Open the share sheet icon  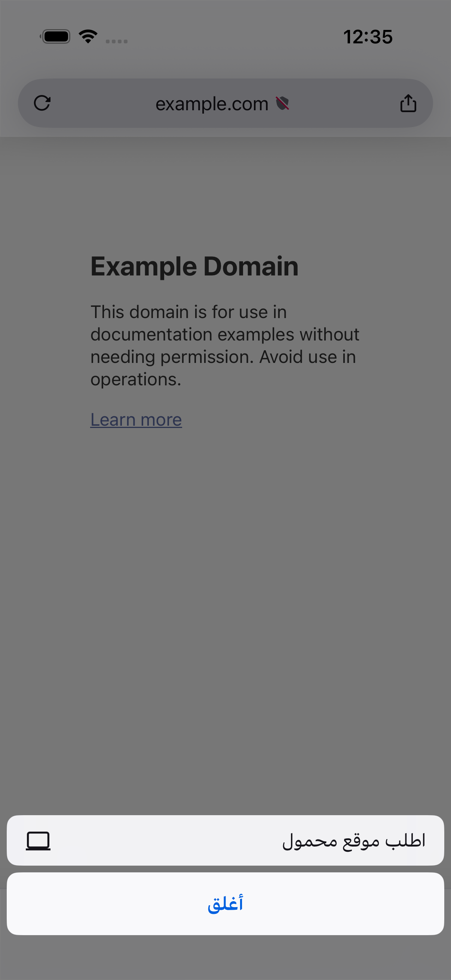pos(408,103)
